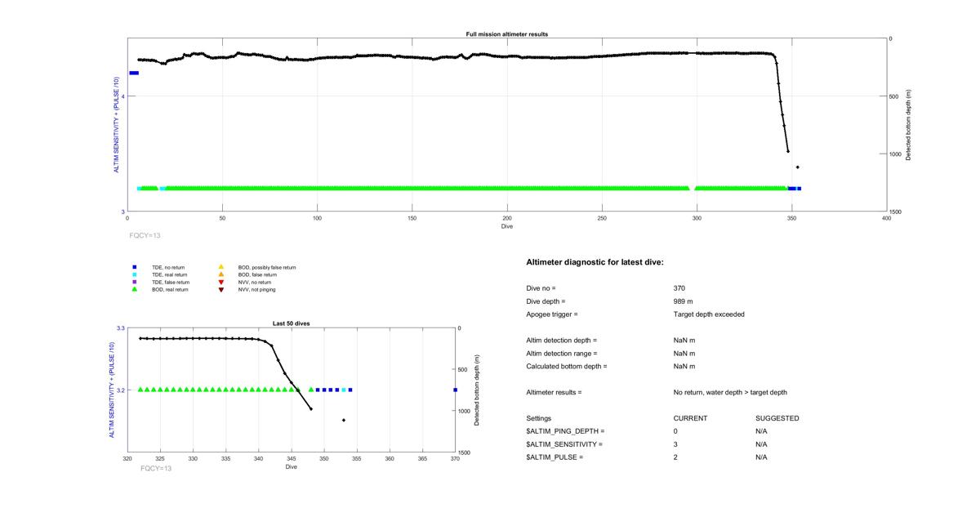Select the 'NVV, not pinging' legend label
This screenshot has height=508, width=980.
[256, 289]
